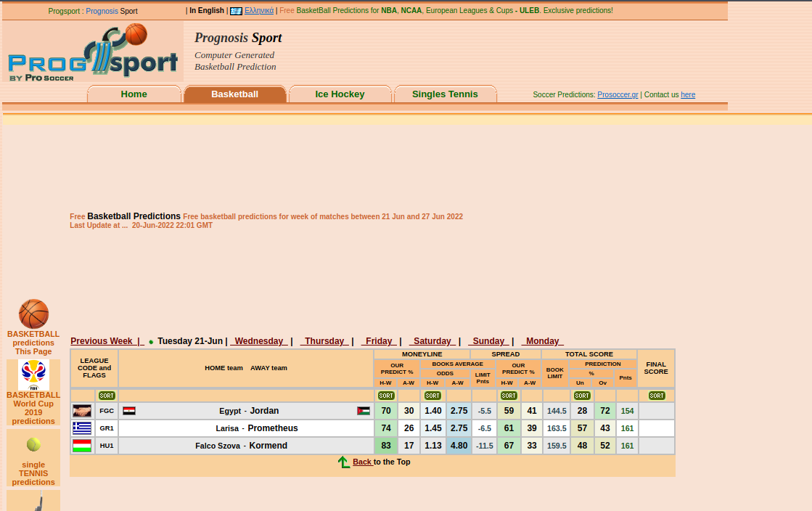Sort by books average odds
Screen dimensions: 812x511
point(432,396)
